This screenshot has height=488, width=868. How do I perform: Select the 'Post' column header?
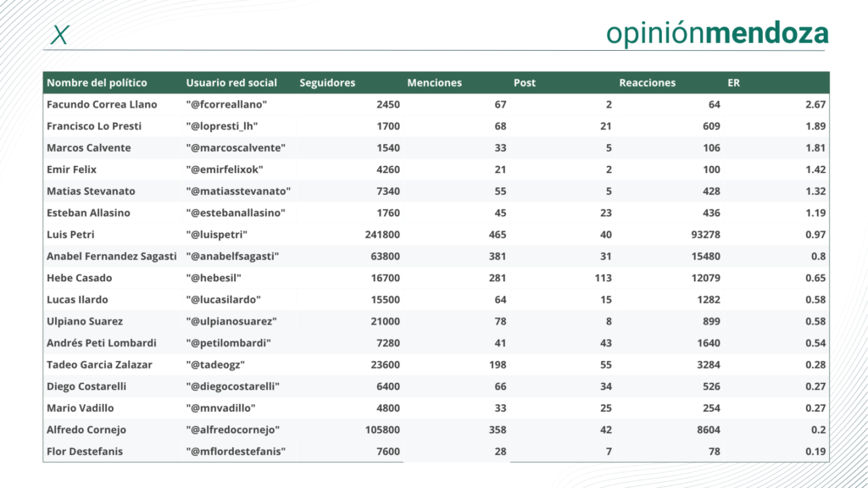click(525, 83)
